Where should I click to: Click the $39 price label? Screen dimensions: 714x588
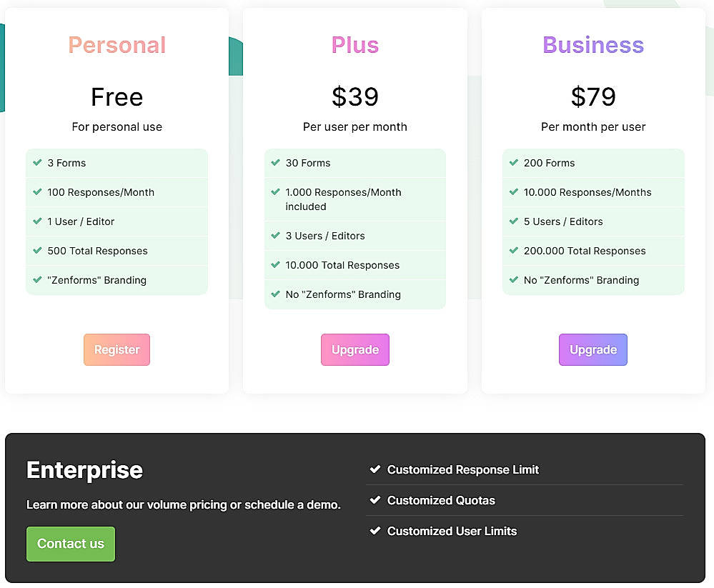click(354, 97)
